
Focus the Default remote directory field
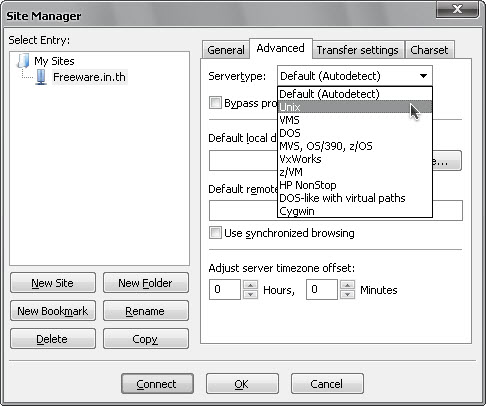tap(336, 210)
